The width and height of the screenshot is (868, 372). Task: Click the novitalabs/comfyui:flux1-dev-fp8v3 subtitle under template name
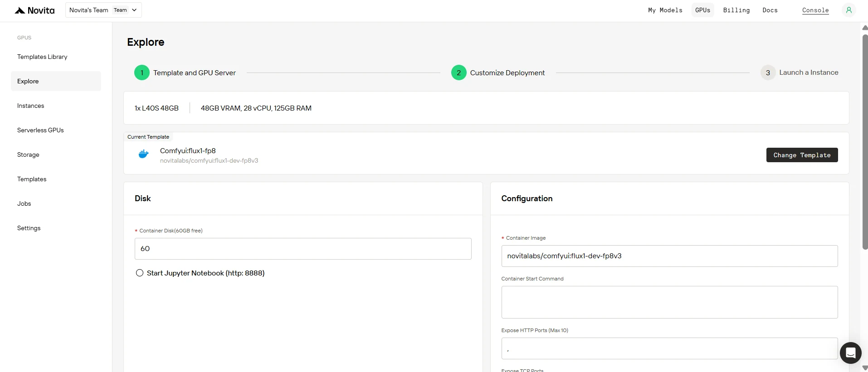click(x=209, y=161)
